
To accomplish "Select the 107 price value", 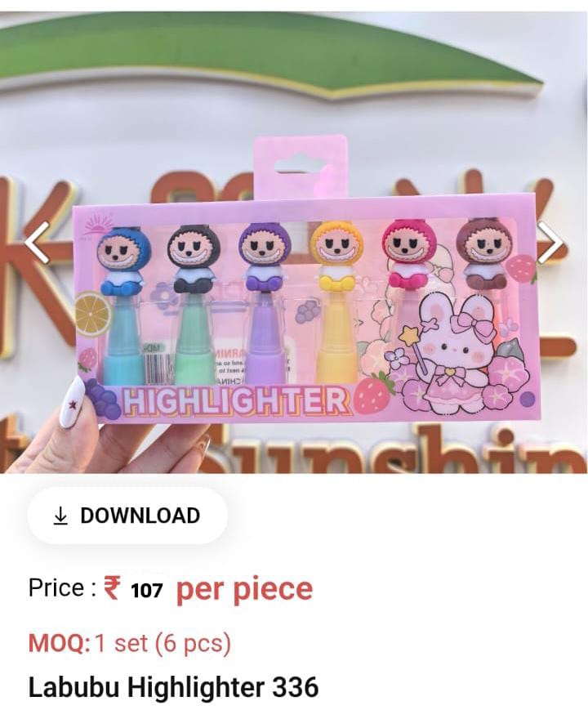I will [147, 591].
